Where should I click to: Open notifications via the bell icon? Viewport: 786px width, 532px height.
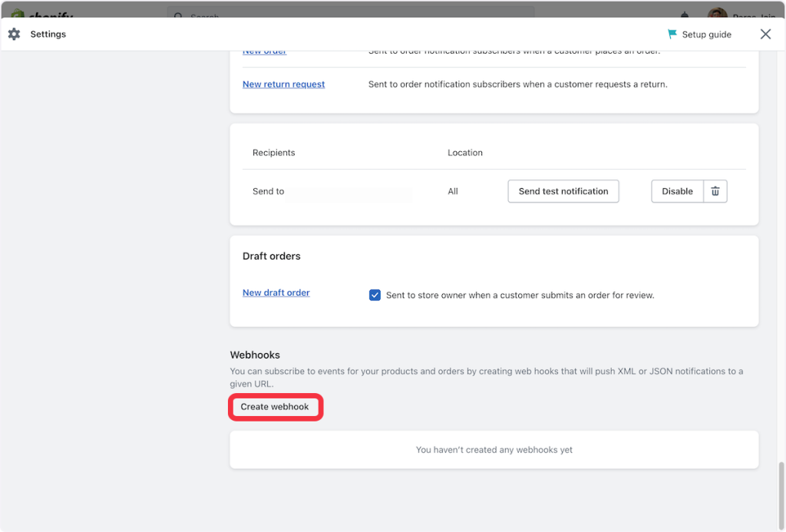[685, 15]
